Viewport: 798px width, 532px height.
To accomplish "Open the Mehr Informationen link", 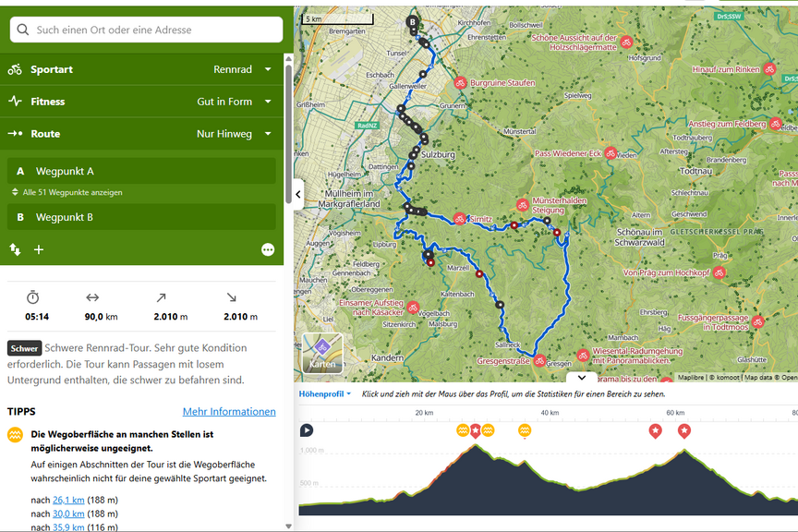I will [229, 411].
